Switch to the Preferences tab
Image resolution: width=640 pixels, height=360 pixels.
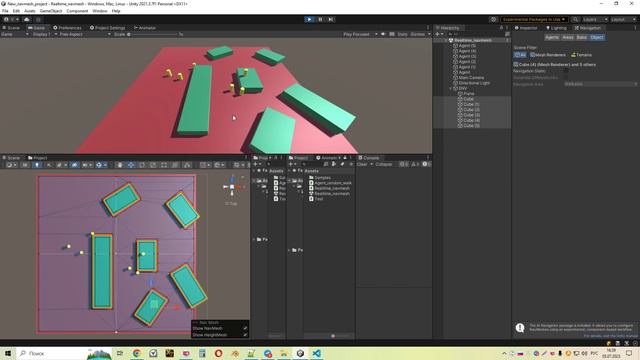pos(67,28)
